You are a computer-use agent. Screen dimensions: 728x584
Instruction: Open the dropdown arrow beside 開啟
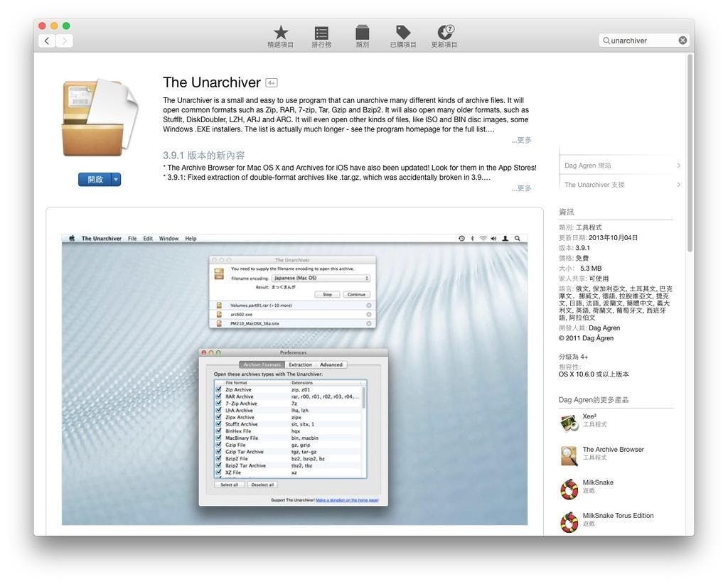[116, 180]
